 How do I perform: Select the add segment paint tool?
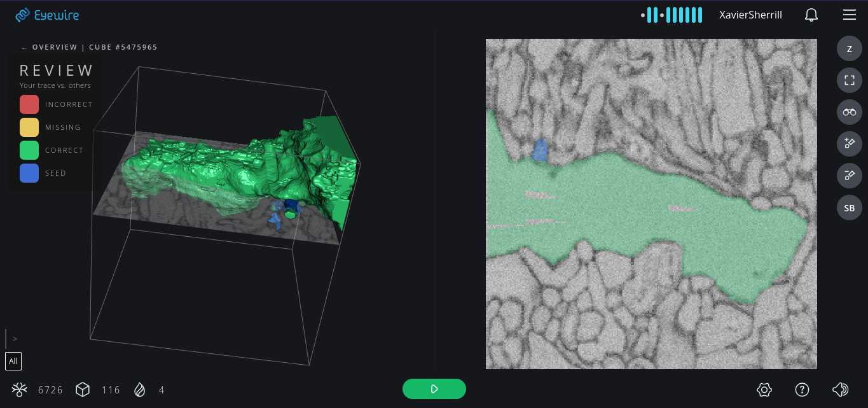[x=849, y=143]
